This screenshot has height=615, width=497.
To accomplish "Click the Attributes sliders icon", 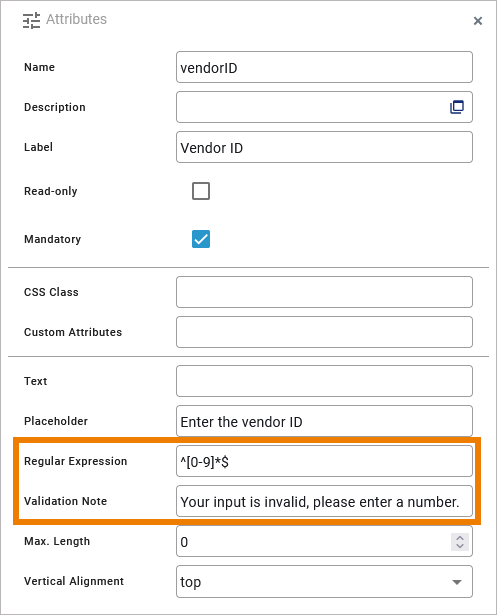I will tap(31, 20).
